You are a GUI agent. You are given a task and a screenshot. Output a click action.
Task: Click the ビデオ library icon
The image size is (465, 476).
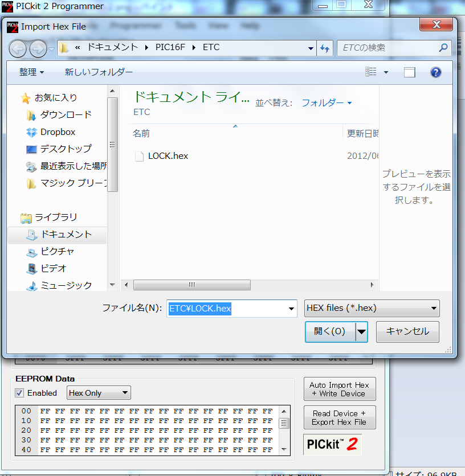pos(31,269)
